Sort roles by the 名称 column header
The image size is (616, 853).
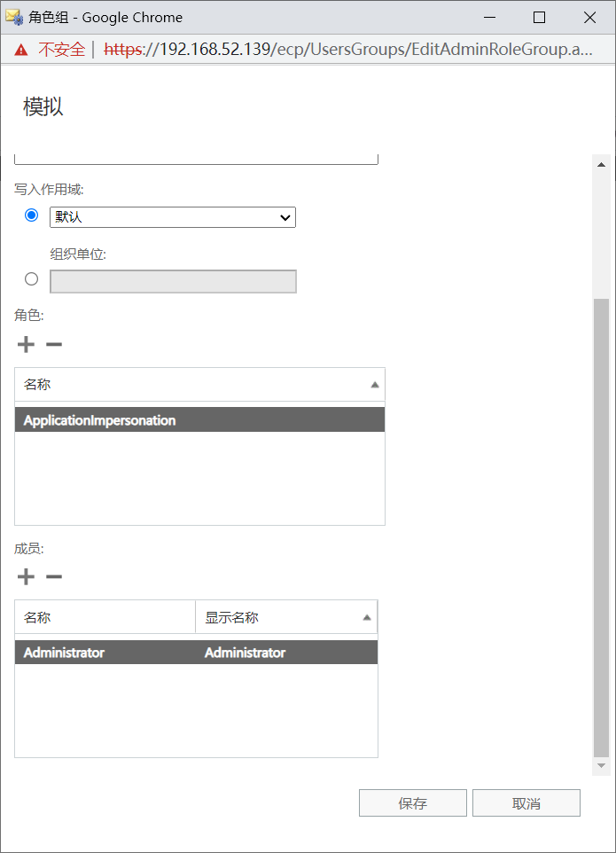(x=199, y=385)
